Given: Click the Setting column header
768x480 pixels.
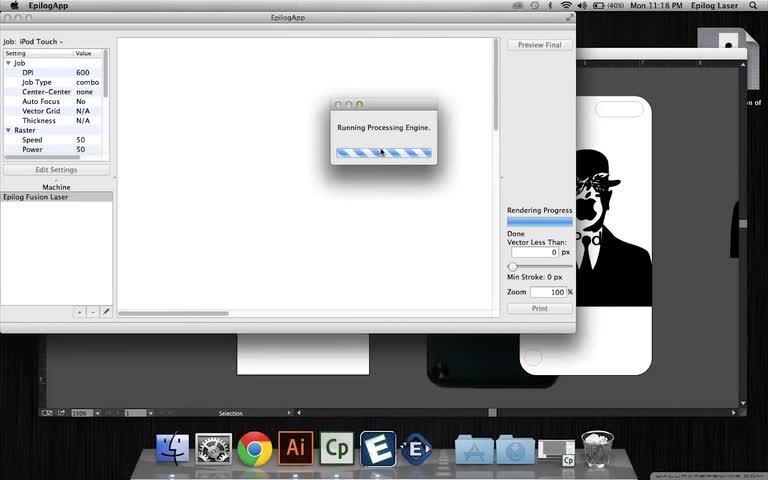Looking at the screenshot, I should [39, 53].
